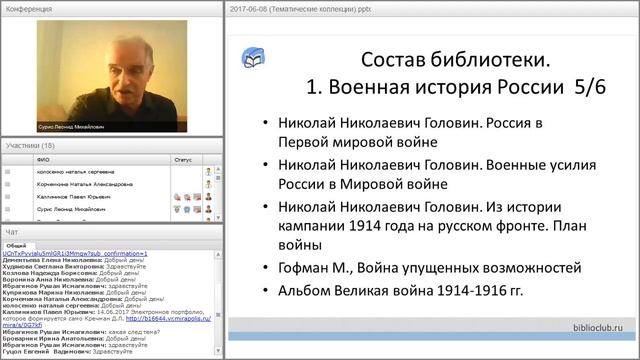Click the presentation file title '2017-06-08 (Тематические коллекции).pptx'
Image resolution: width=640 pixels, height=360 pixels.
[x=300, y=9]
